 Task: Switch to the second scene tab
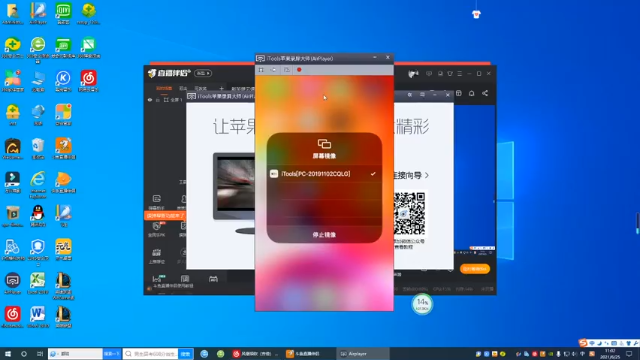pos(183,89)
